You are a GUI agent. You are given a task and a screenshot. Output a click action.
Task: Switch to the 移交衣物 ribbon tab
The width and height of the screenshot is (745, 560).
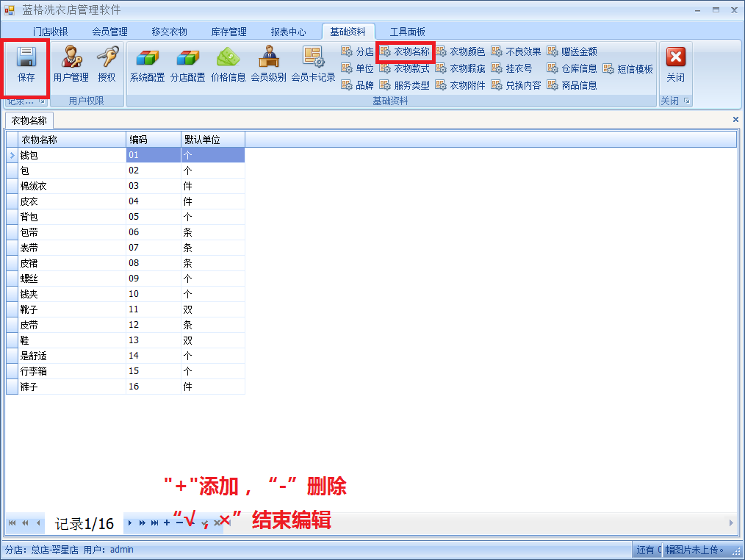point(169,32)
